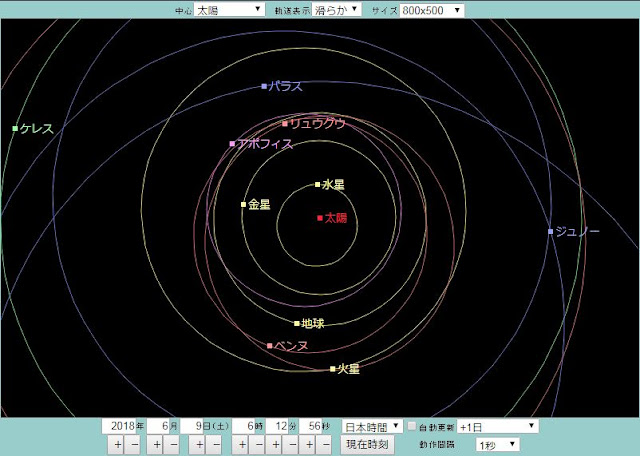Viewport: 640px width, 456px height.
Task: Click the 地球 (Earth) marker
Action: pyautogui.click(x=297, y=323)
